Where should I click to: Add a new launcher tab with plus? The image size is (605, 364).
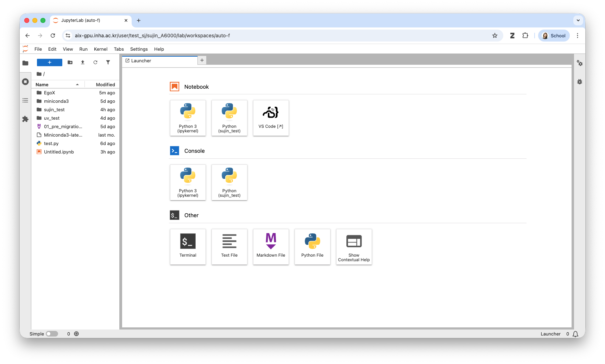[x=202, y=61]
